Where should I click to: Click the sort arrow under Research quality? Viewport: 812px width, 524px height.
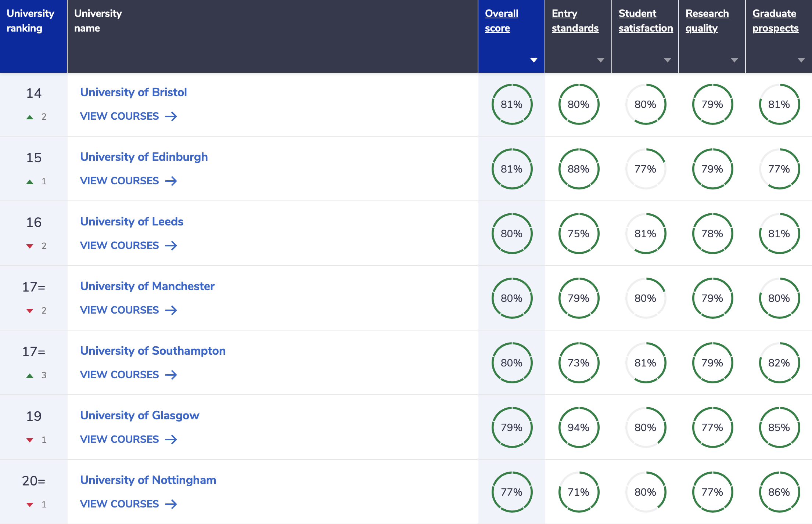pos(734,60)
